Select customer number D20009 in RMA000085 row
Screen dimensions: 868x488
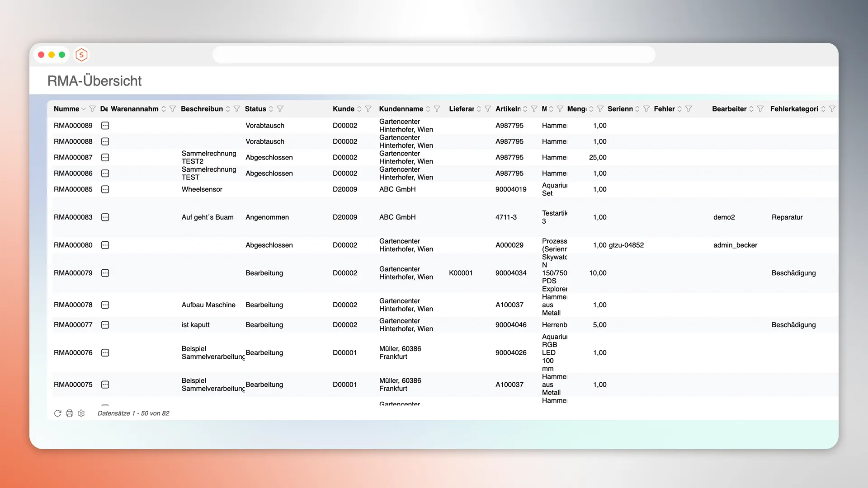click(345, 189)
